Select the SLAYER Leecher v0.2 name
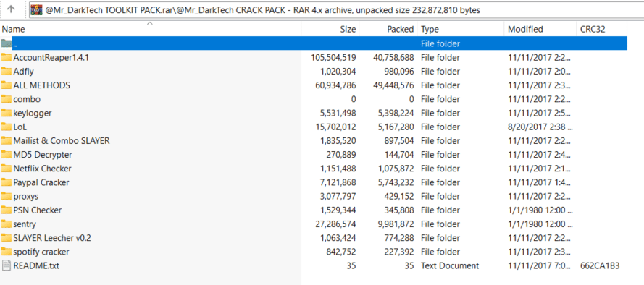This screenshot has width=644, height=285. (x=52, y=238)
